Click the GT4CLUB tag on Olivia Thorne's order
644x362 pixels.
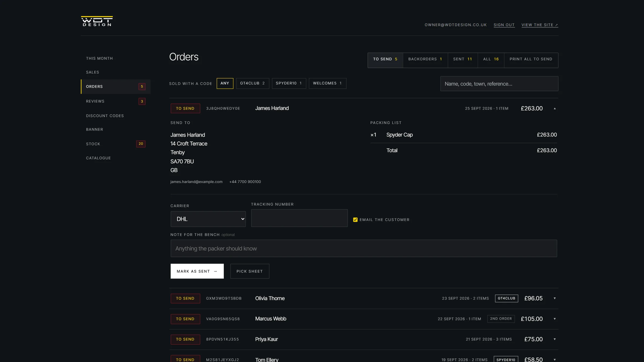506,298
